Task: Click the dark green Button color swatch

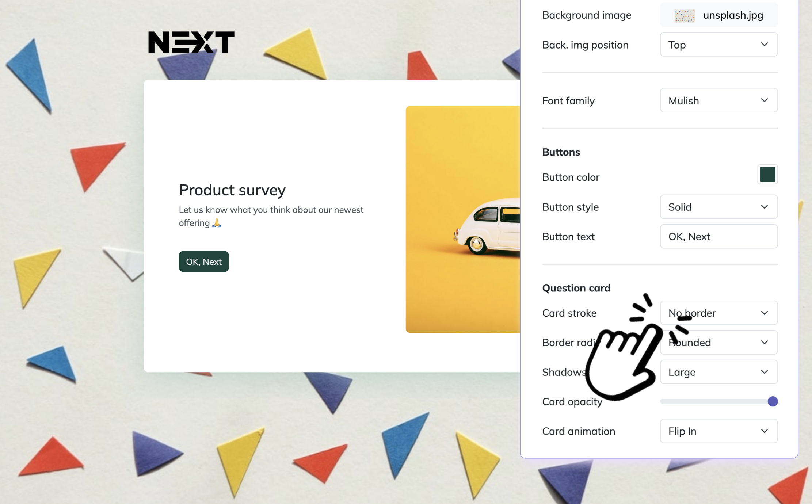Action: (x=767, y=175)
